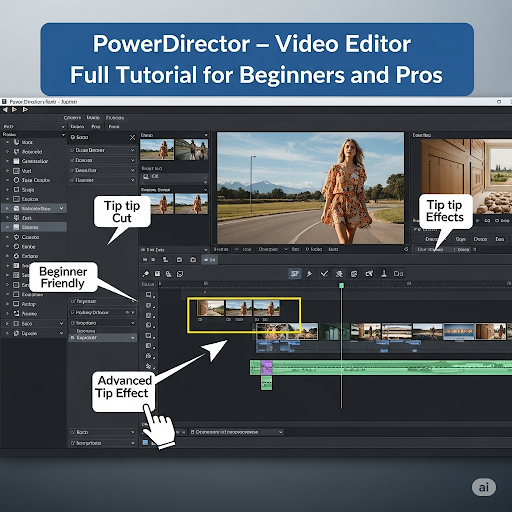512x512 pixels.
Task: Click the double-rectangle icon ending the center timeline toolbar
Action: (x=398, y=274)
